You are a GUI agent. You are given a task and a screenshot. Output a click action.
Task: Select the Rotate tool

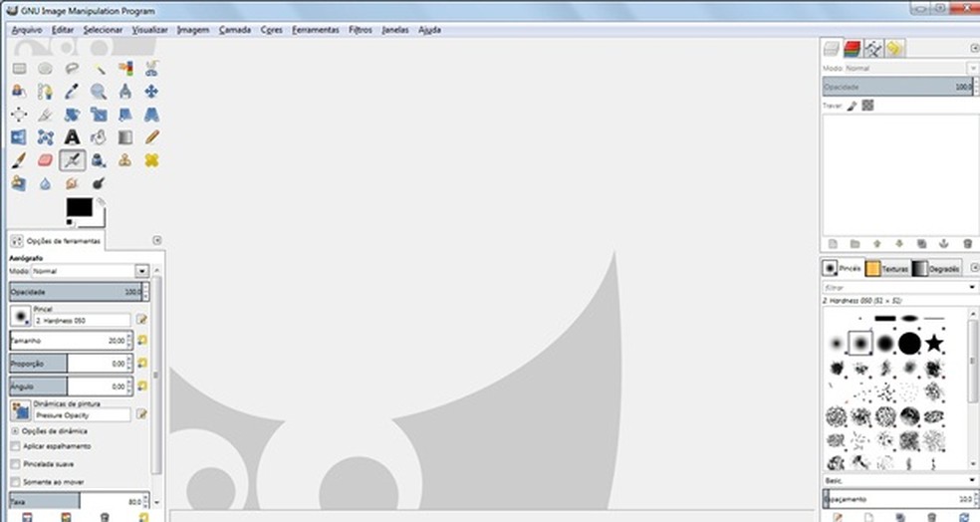click(72, 115)
